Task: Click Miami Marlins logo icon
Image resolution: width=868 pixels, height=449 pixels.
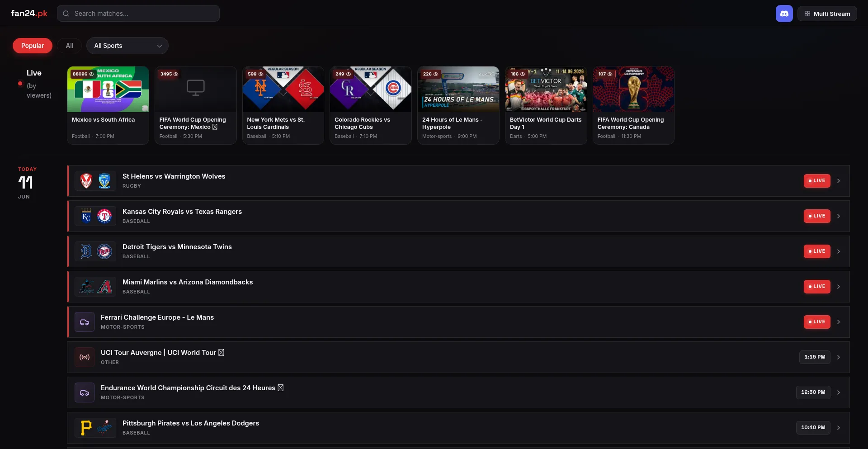Action: click(x=86, y=287)
